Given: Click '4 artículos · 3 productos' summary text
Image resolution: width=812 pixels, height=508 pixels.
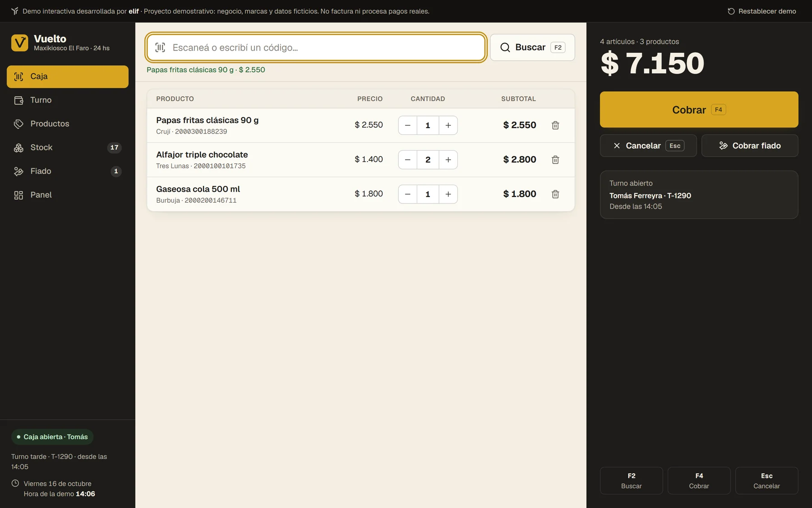Looking at the screenshot, I should 639,42.
